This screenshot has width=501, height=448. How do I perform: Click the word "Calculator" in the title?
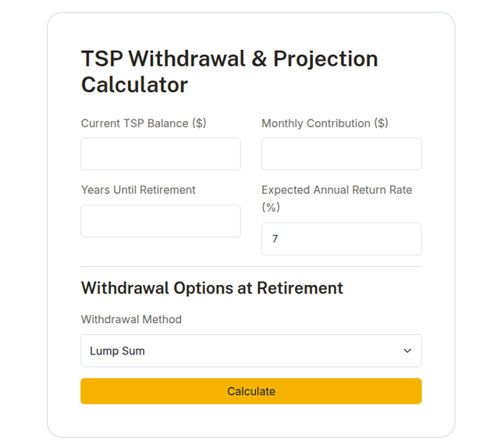(134, 84)
